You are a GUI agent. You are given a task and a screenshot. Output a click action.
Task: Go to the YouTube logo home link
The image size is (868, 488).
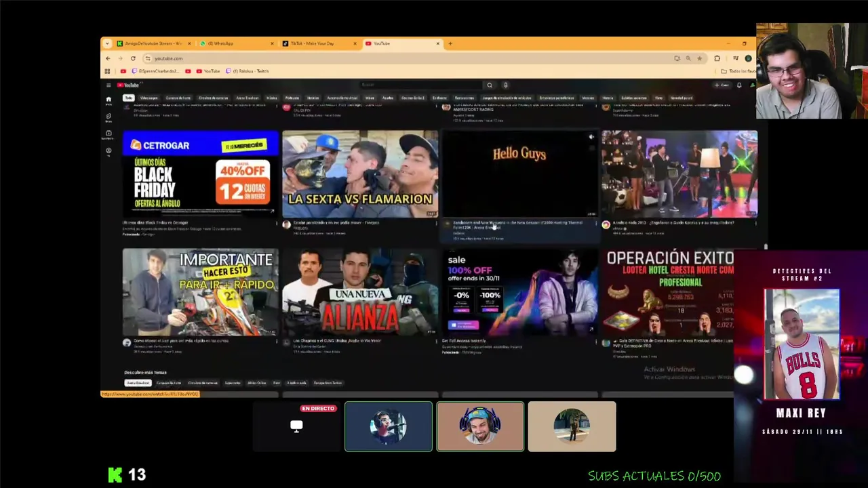point(127,85)
